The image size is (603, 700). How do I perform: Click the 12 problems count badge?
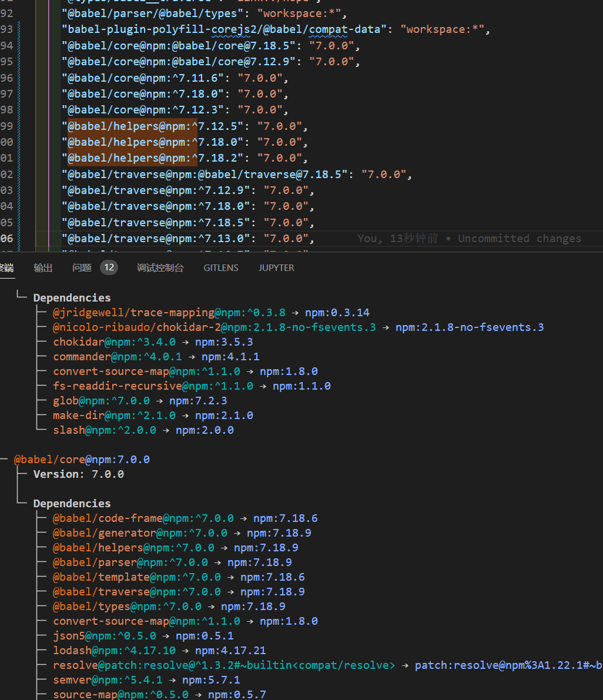[109, 267]
